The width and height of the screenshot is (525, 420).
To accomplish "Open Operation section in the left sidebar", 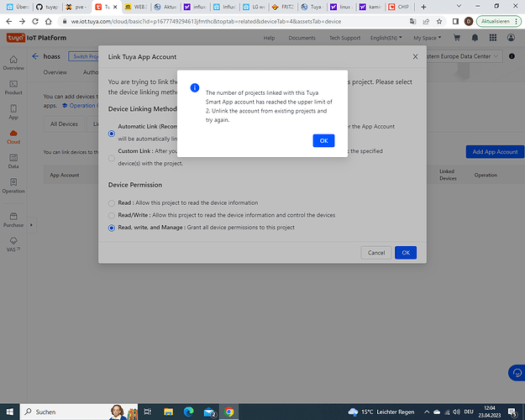I will (x=13, y=186).
